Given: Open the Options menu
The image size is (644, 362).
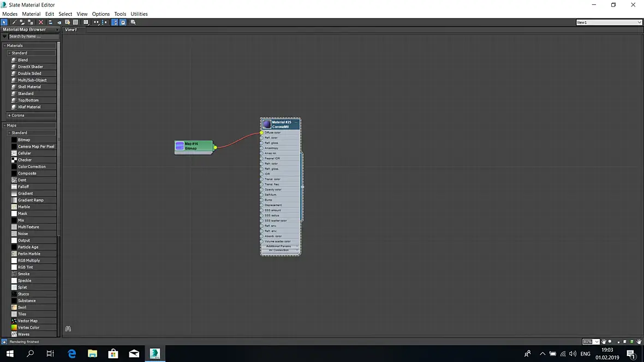Looking at the screenshot, I should 100,14.
